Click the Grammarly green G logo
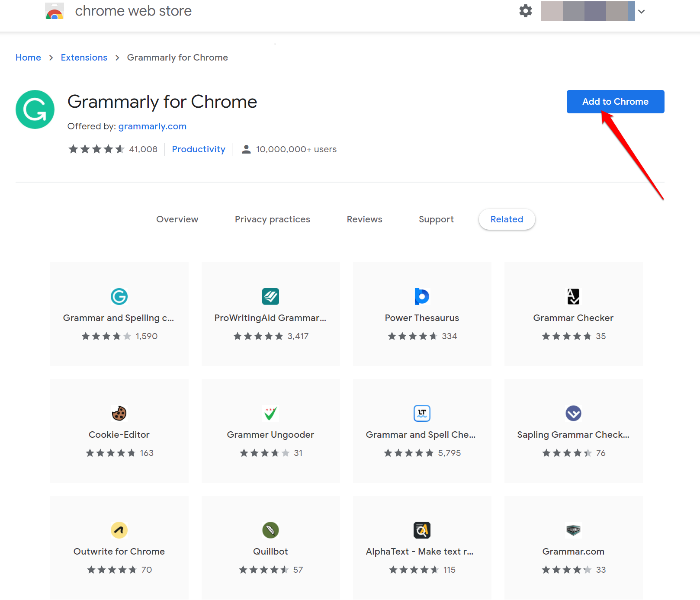The width and height of the screenshot is (700, 600). tap(35, 109)
